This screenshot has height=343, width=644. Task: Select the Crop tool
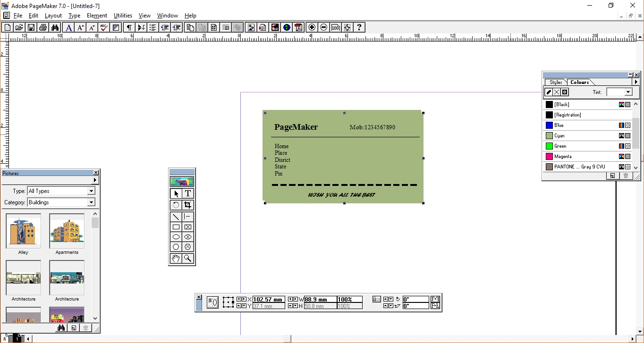(188, 205)
